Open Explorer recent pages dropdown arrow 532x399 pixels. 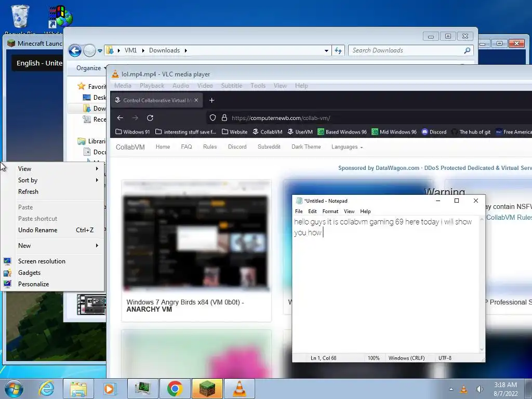coord(100,50)
